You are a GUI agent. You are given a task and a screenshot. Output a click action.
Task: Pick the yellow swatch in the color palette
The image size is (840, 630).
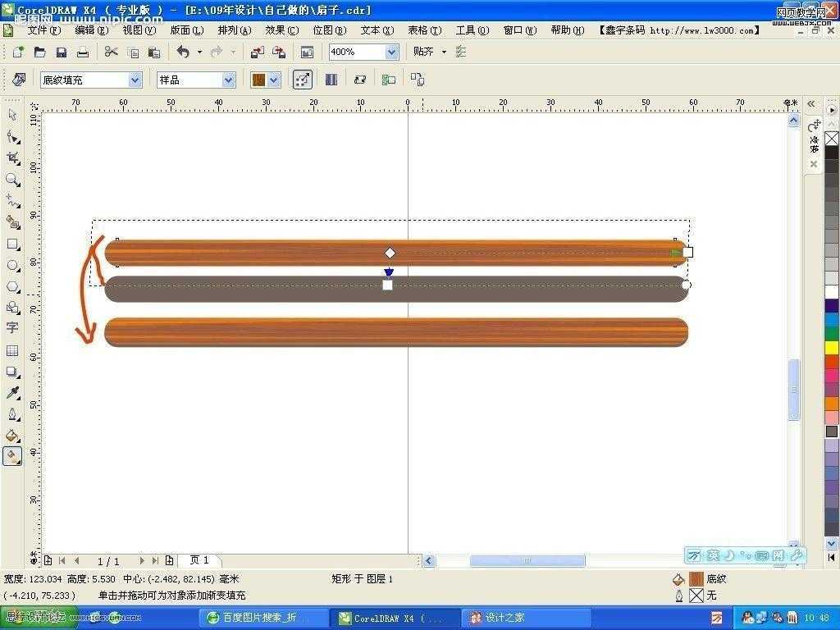pos(832,348)
